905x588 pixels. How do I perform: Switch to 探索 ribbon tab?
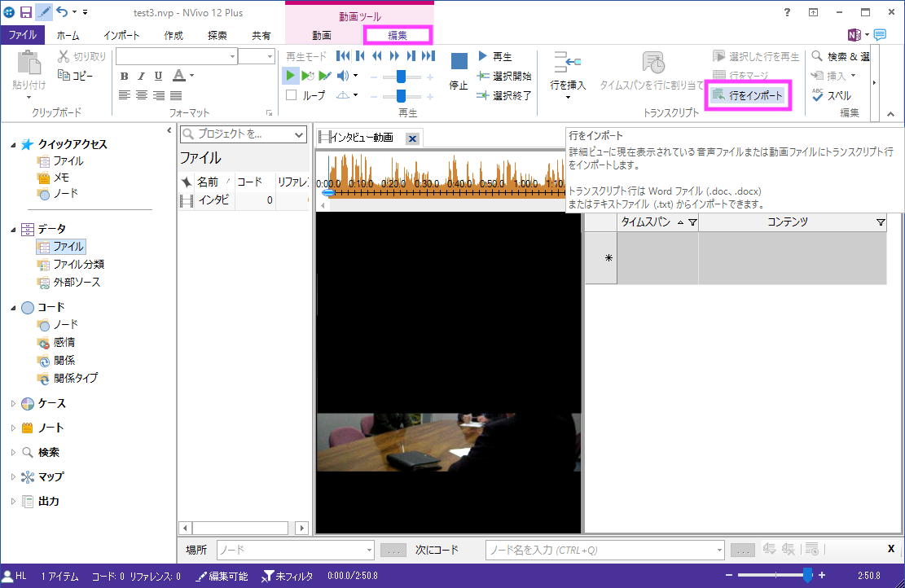point(217,35)
